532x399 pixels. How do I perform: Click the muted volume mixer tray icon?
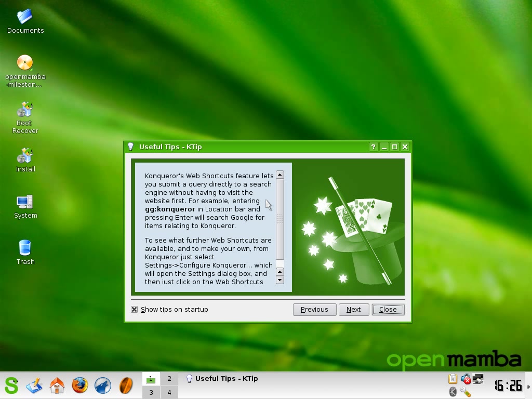pyautogui.click(x=466, y=379)
